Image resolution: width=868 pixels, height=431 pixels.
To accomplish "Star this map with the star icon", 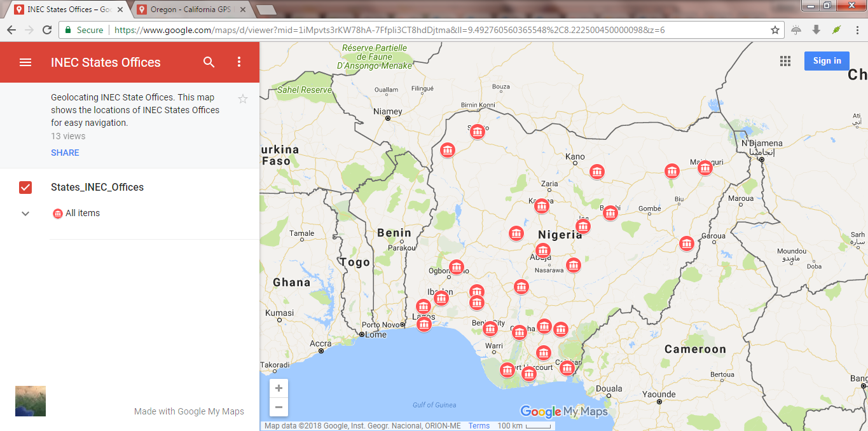I will (x=242, y=99).
